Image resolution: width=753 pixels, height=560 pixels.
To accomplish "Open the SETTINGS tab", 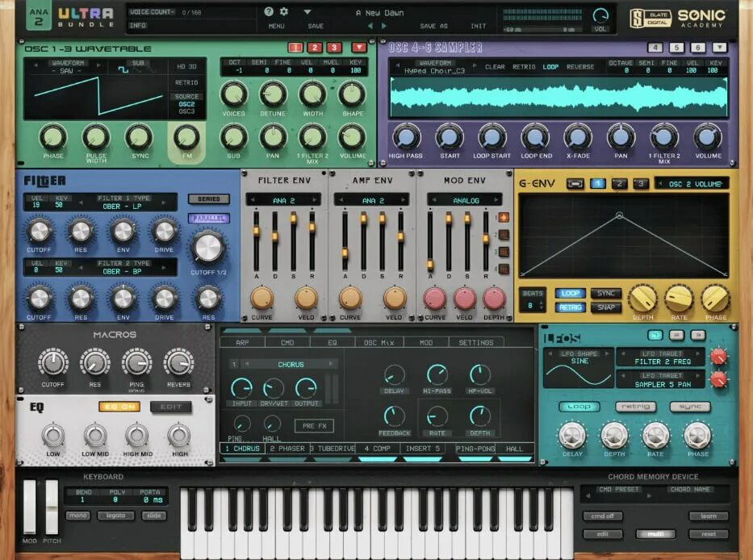I will click(476, 342).
